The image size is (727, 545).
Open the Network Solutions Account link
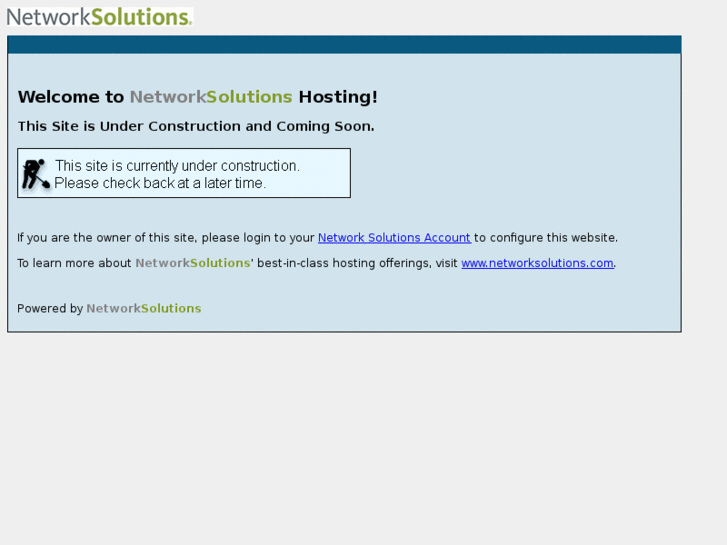(394, 237)
